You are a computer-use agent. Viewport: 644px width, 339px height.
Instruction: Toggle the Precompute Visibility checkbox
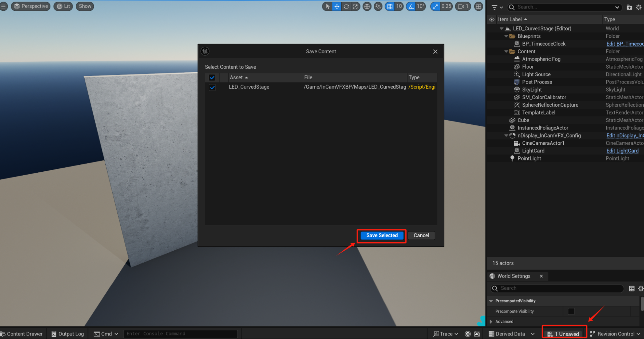tap(571, 311)
